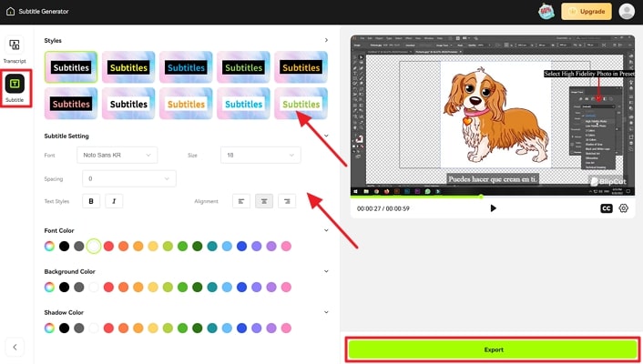
Task: Choose light blue shadow color
Action: (227, 328)
